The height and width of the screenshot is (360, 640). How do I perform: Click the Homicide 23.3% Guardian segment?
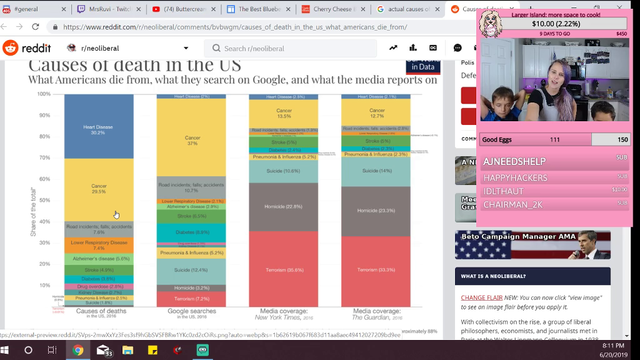point(376,211)
